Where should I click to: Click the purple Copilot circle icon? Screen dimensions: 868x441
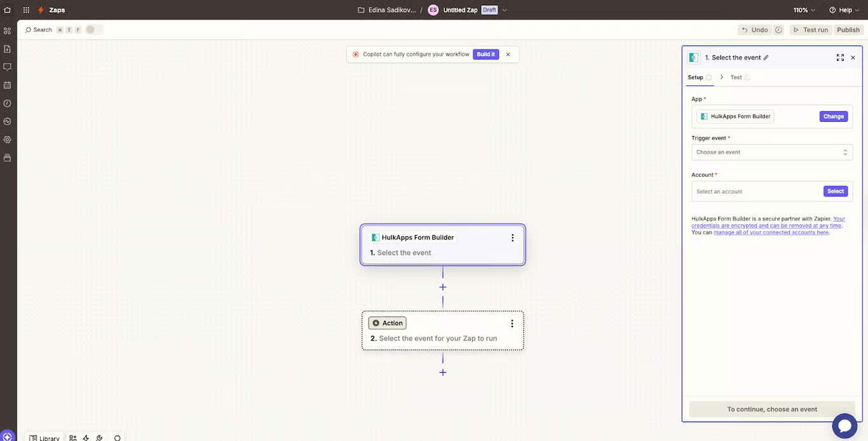pos(7,436)
